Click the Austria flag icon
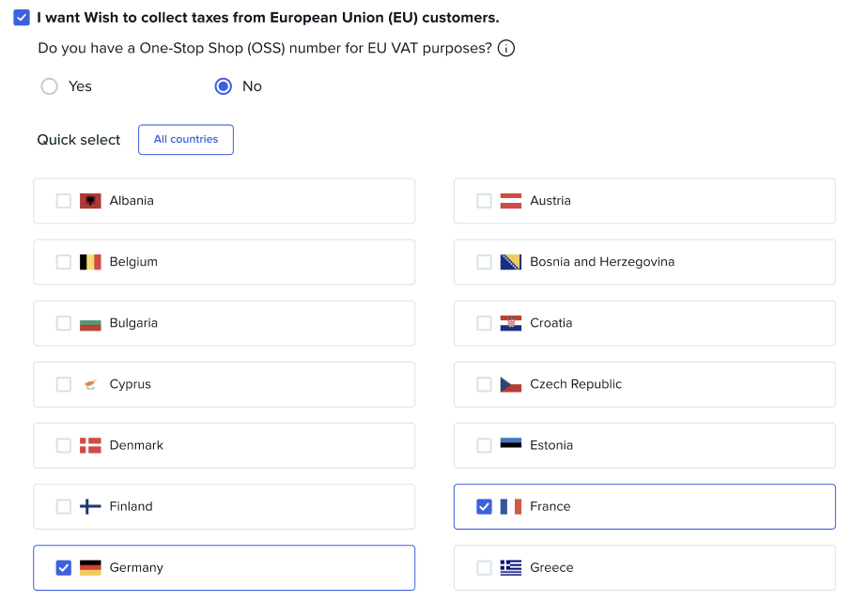 (511, 201)
